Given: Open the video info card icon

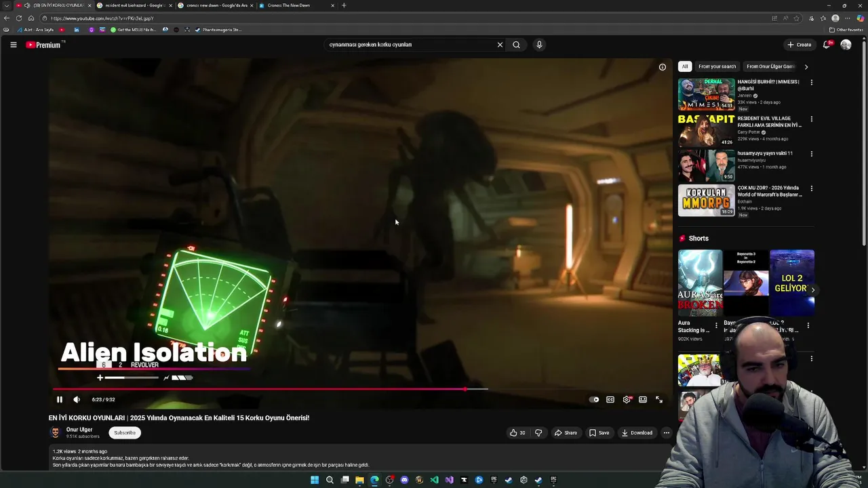Looking at the screenshot, I should [663, 67].
